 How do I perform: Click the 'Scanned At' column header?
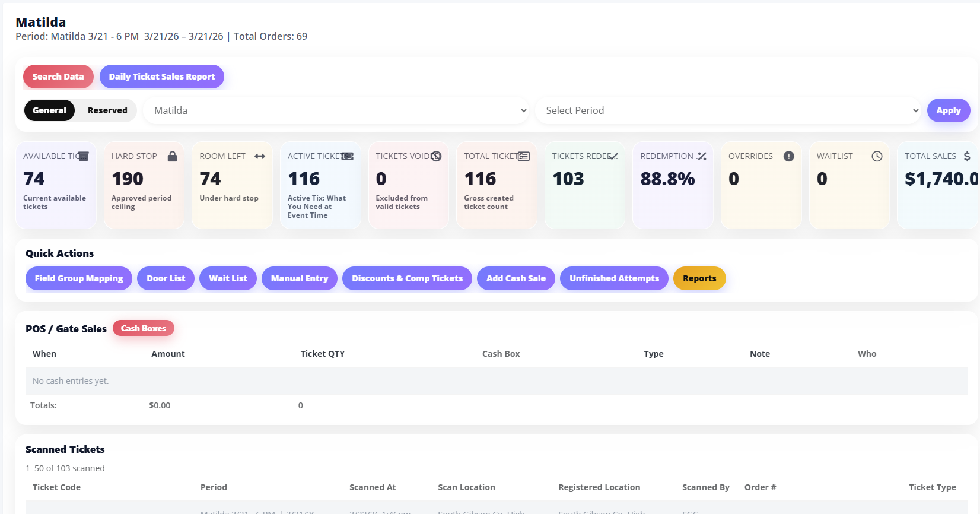[x=373, y=487]
